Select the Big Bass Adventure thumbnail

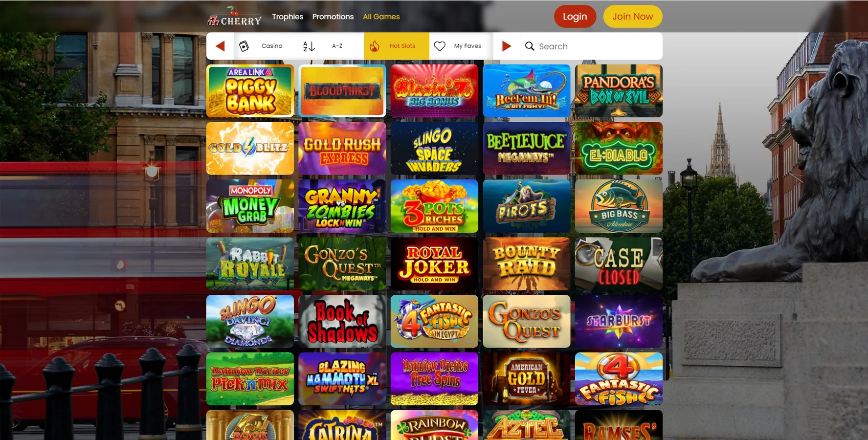point(619,206)
